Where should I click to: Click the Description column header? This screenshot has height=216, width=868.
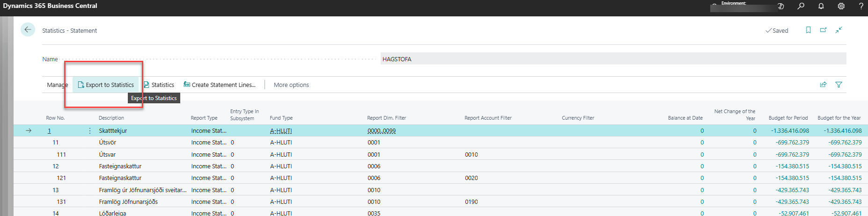(x=111, y=118)
